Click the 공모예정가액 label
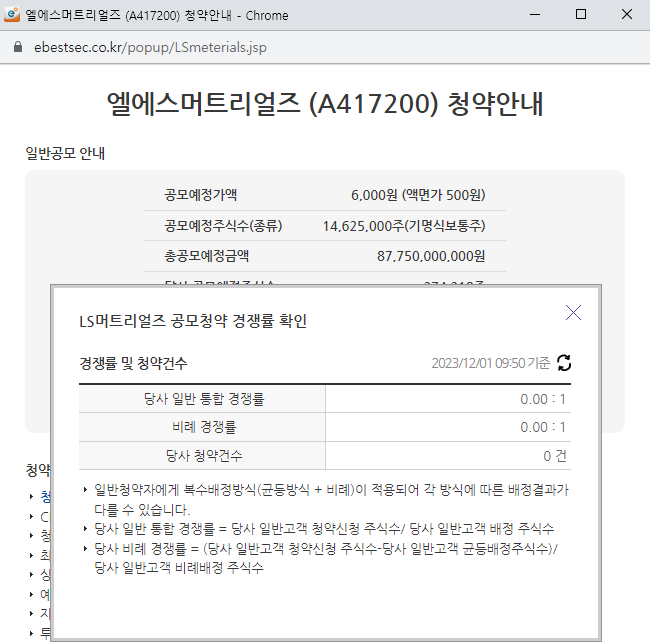This screenshot has height=642, width=650. point(201,194)
